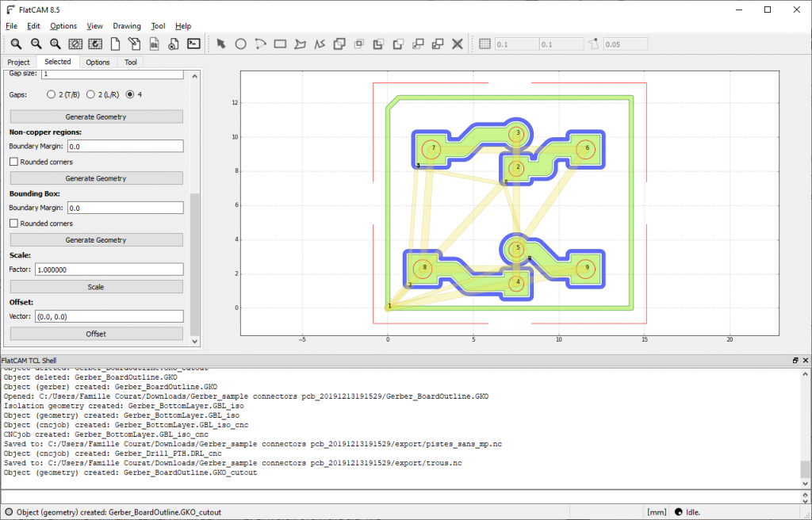
Task: Click the Offset button
Action: pos(96,334)
